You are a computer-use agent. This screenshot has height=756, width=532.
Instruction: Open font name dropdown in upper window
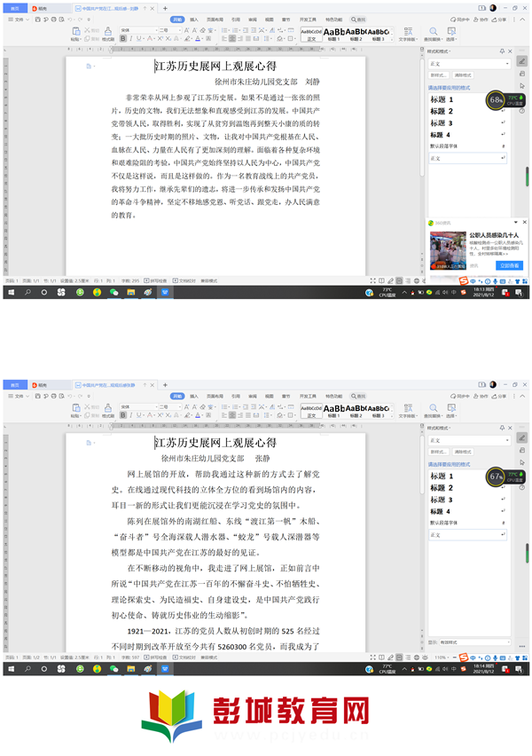pos(155,30)
